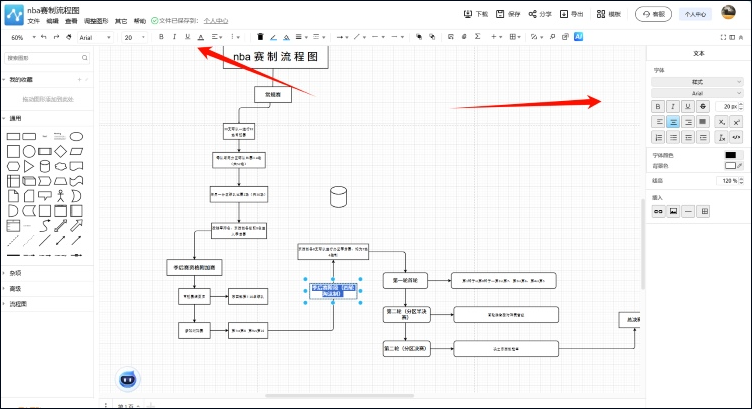
Task: Click the superscript icon in text panel
Action: click(735, 121)
